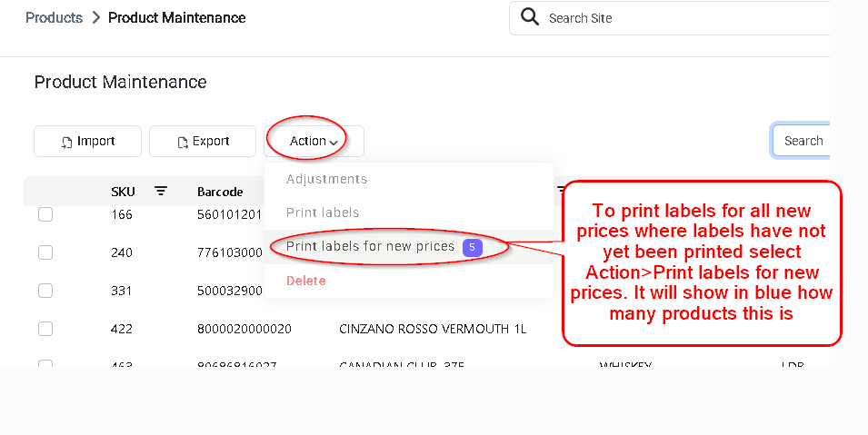Click the chevron beside Action
Screen dimensions: 868x435
tap(334, 143)
